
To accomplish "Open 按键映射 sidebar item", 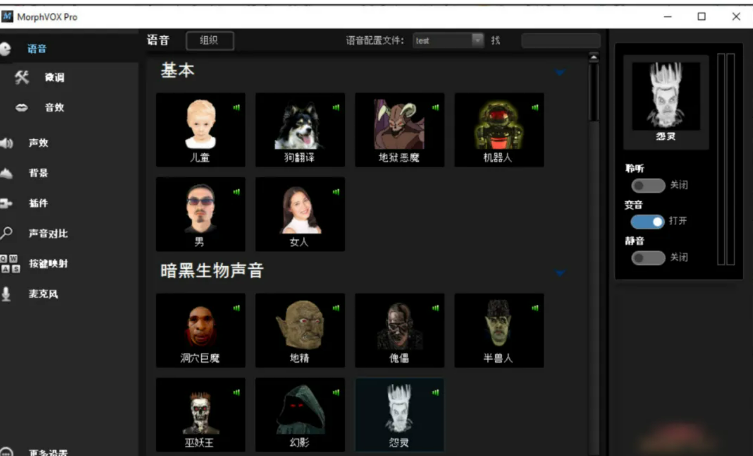I will point(48,264).
